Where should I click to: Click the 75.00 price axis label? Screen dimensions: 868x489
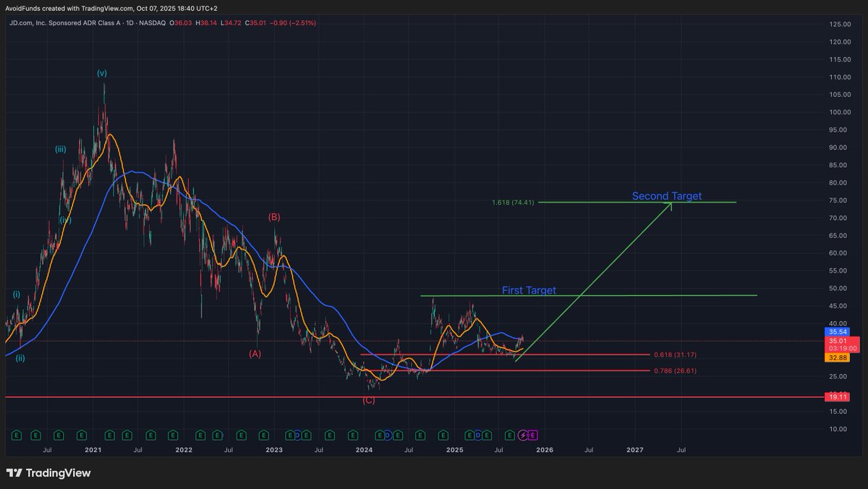839,201
